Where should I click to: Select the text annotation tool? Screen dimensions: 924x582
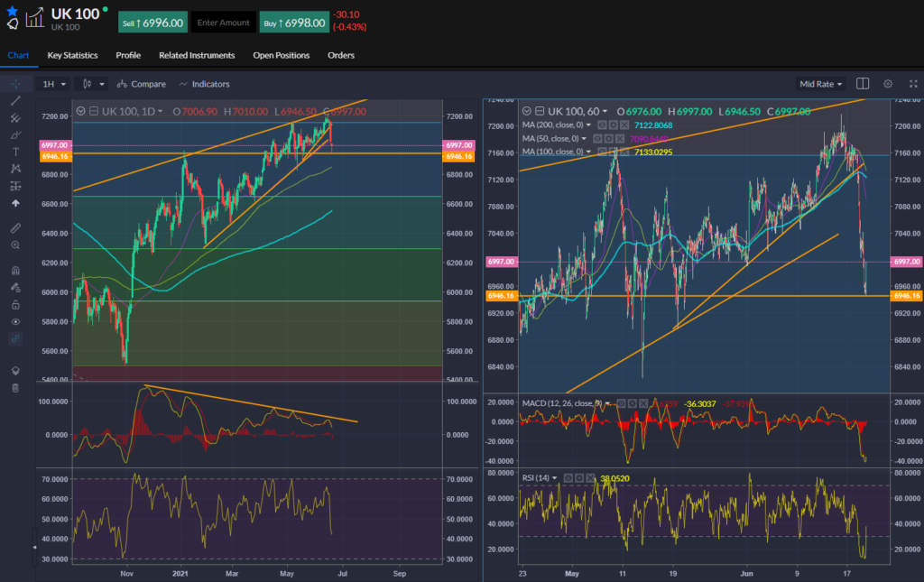(x=15, y=150)
